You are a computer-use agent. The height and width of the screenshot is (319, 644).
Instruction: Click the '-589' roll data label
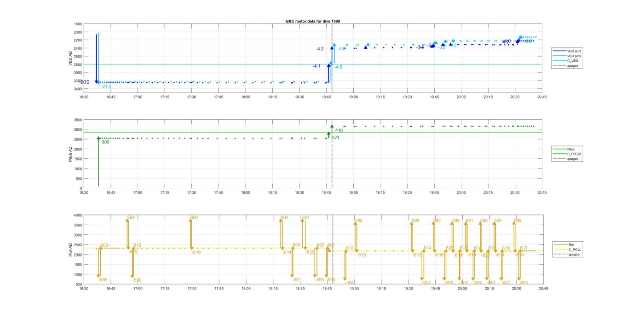click(x=448, y=283)
